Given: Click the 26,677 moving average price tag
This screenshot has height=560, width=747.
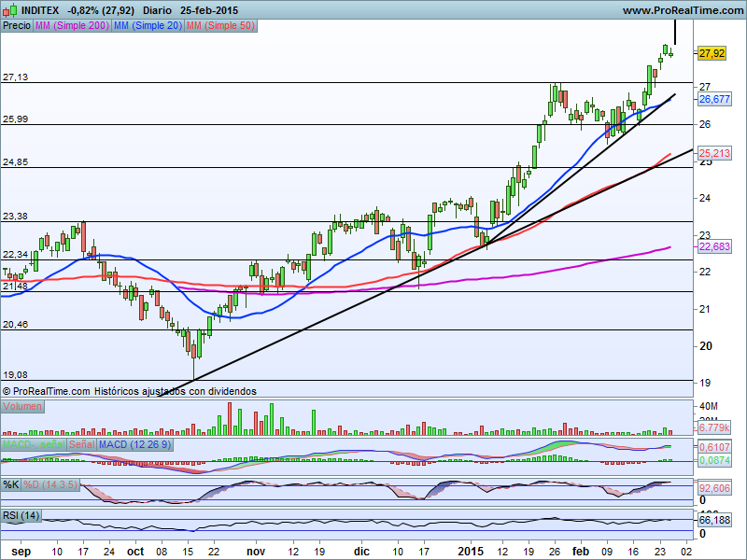Looking at the screenshot, I should pyautogui.click(x=714, y=99).
